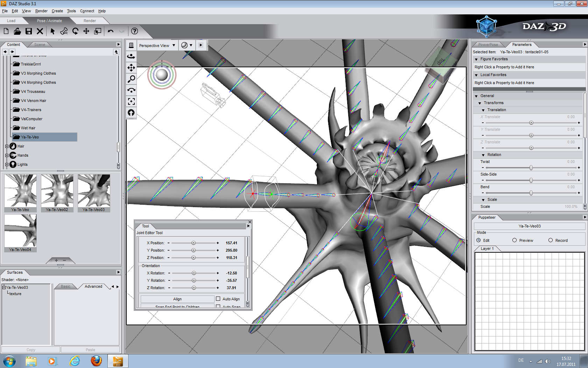588x368 pixels.
Task: Open the Tools menu
Action: (x=71, y=11)
